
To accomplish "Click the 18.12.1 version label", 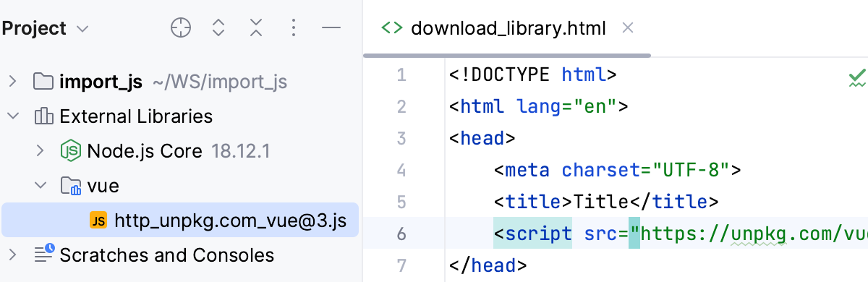I will pyautogui.click(x=240, y=151).
